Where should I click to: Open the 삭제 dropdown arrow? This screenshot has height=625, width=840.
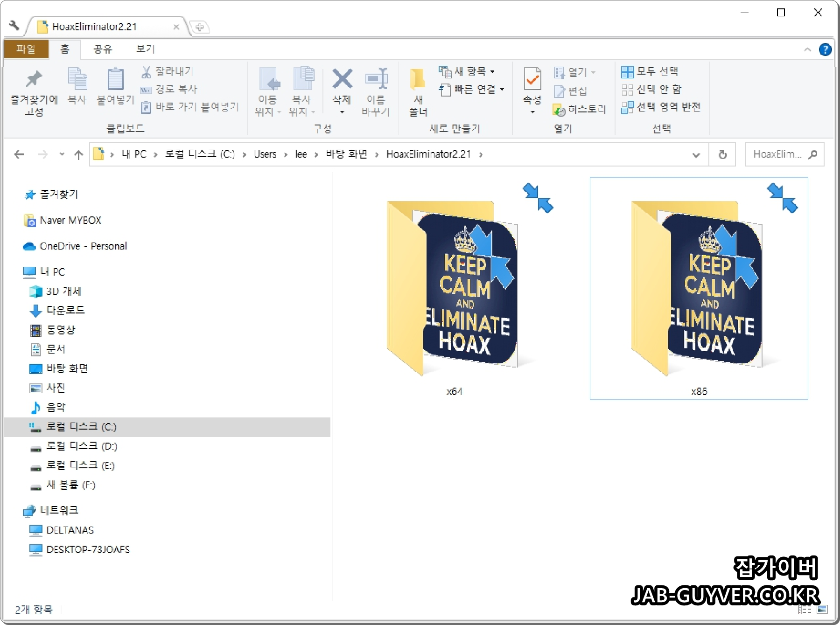342,112
